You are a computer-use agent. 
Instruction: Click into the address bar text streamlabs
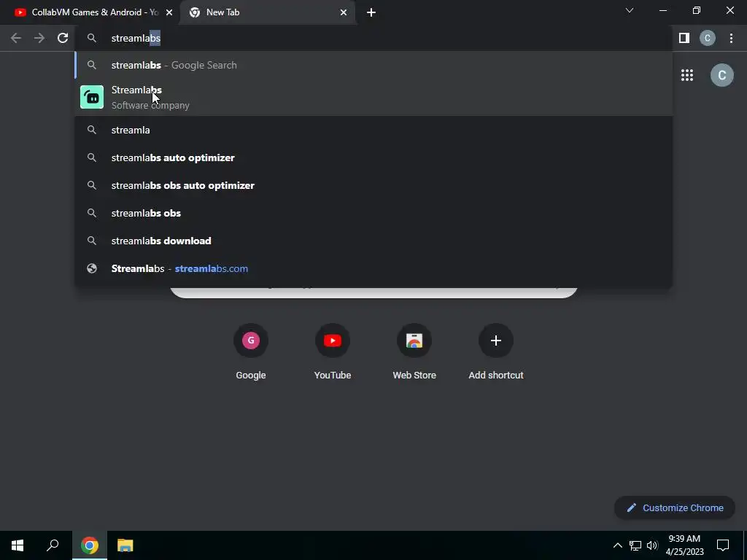pos(136,38)
